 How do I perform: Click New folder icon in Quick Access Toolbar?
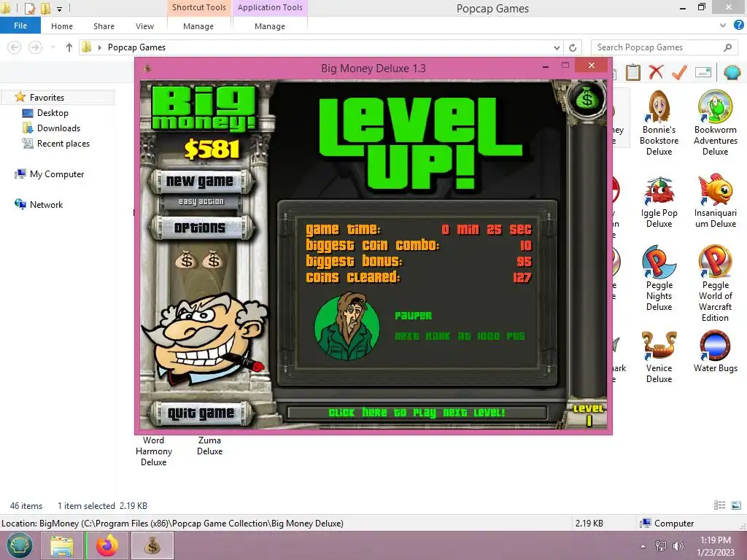[45, 8]
